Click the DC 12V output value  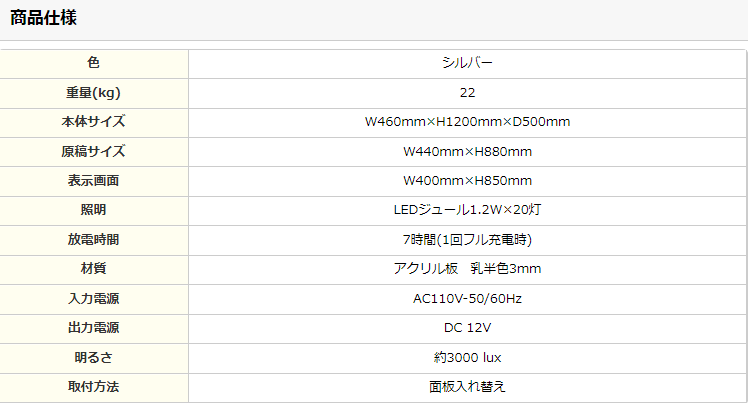click(467, 328)
